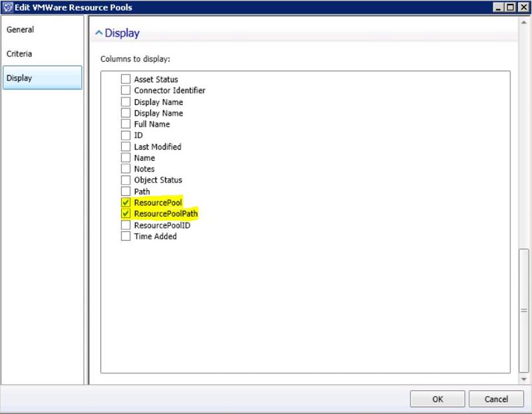
Task: Select the Display page in sidebar
Action: 42,78
